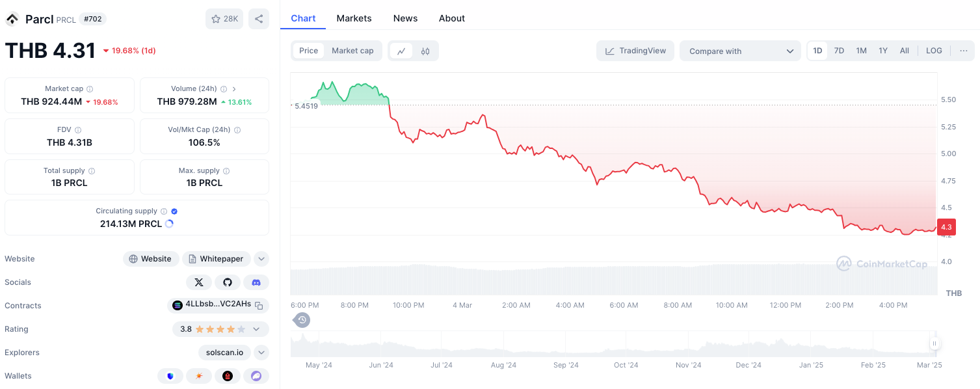Open TradingView chart

coord(635,51)
